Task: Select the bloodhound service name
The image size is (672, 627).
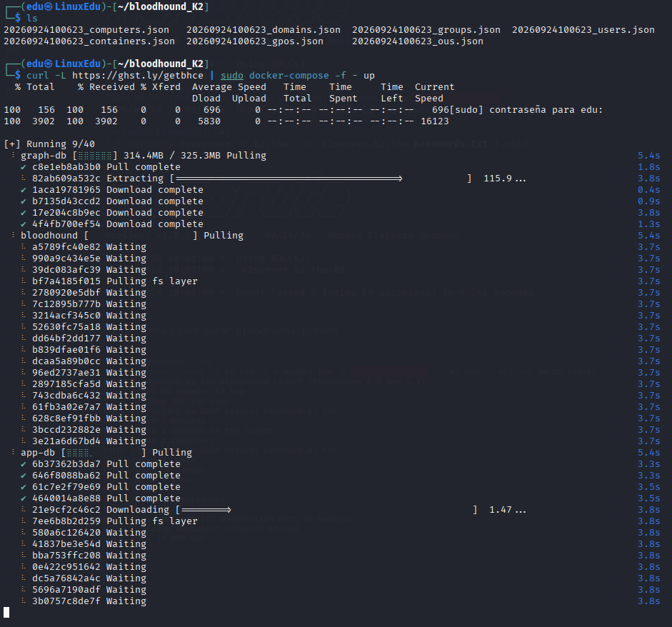Action: click(x=49, y=236)
